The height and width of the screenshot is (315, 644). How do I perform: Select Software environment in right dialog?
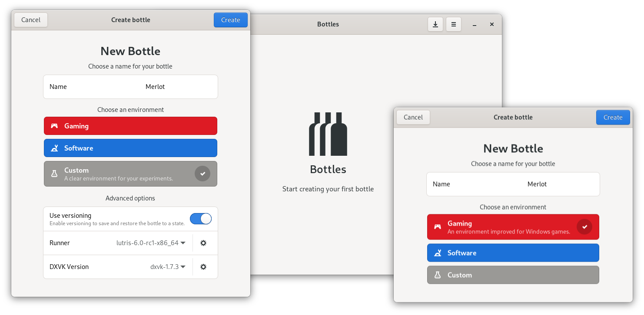(x=513, y=253)
